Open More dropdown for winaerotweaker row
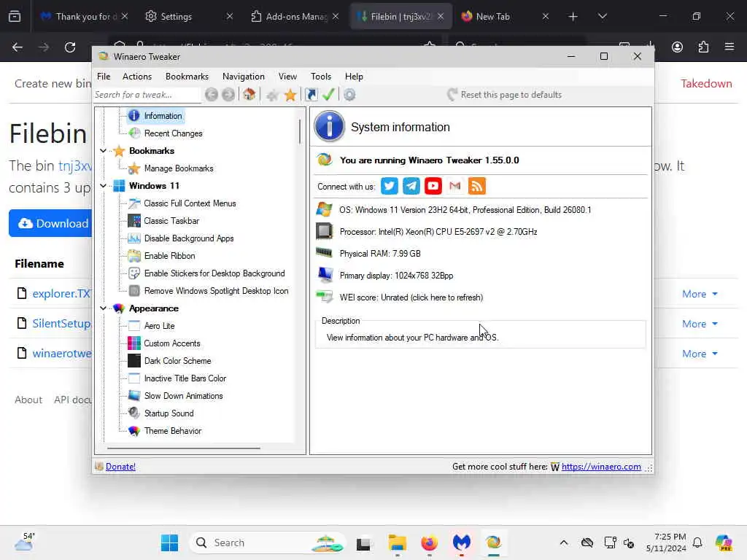 pos(700,354)
